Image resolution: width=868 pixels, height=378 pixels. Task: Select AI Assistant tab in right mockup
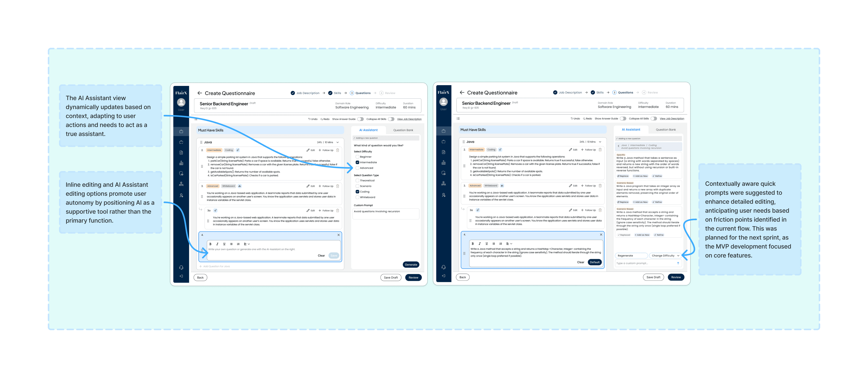[631, 129]
